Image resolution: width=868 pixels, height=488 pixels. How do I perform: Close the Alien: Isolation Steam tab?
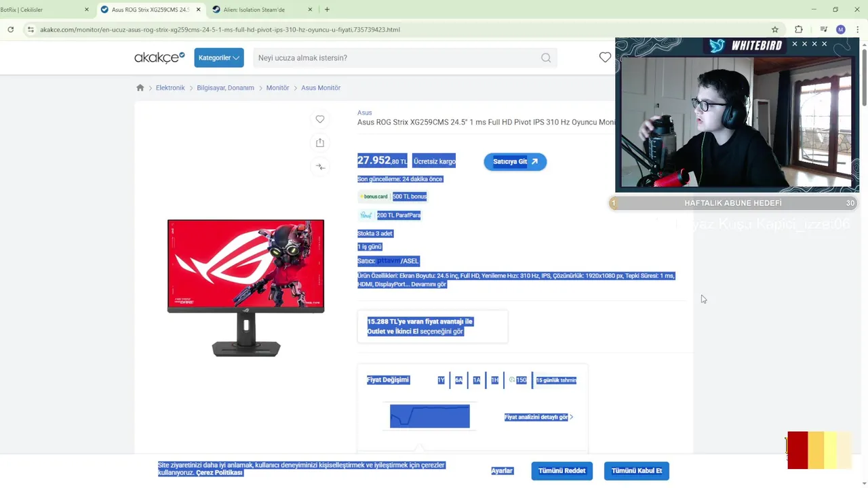point(311,9)
